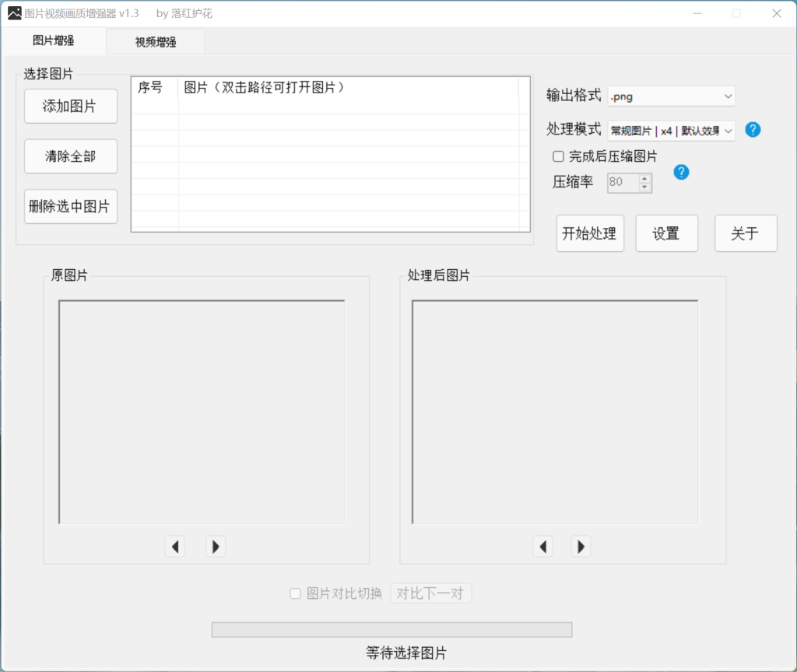
Task: Click the left arrow under the 处理后图片 panel
Action: (x=542, y=547)
